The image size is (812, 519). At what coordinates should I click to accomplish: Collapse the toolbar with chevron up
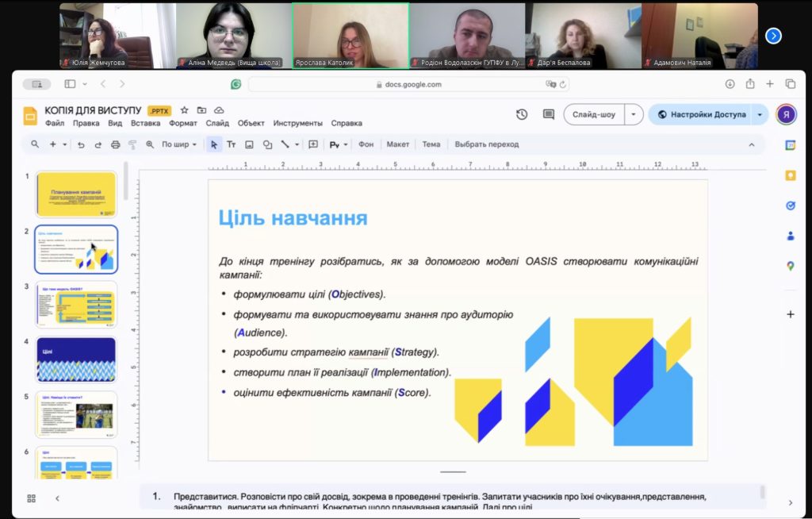(752, 144)
